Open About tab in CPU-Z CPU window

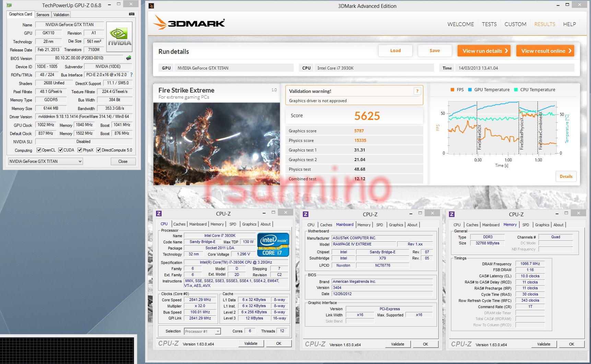pos(265,224)
